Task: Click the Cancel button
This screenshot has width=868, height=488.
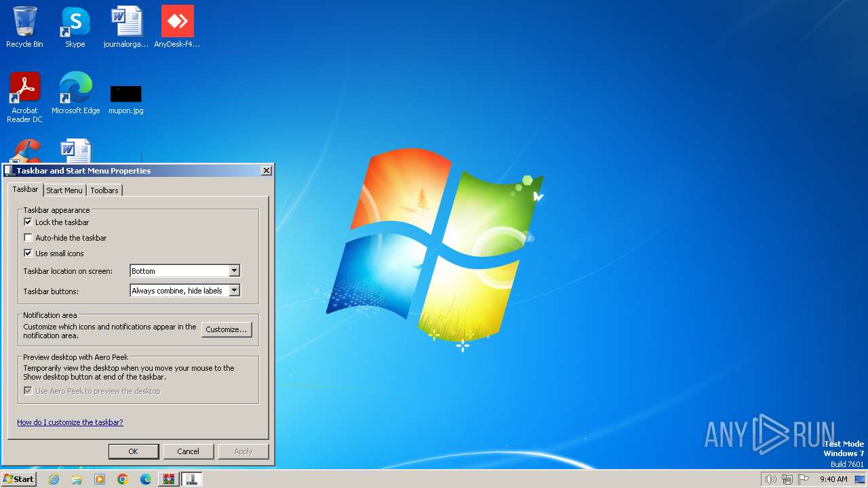Action: coord(189,451)
